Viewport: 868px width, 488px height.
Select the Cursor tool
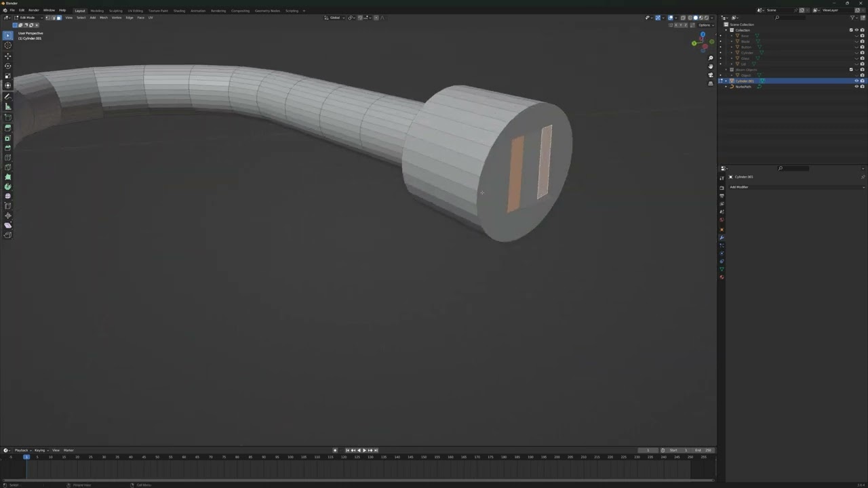(x=8, y=45)
